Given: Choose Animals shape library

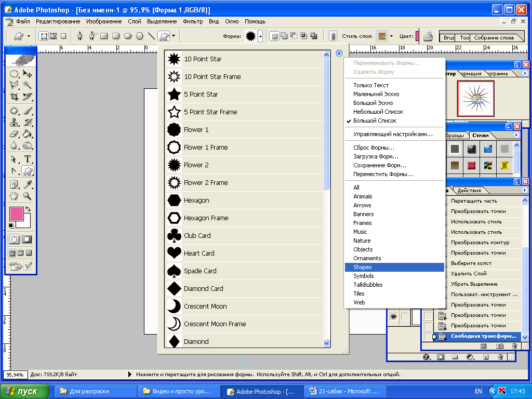Looking at the screenshot, I should tap(394, 196).
